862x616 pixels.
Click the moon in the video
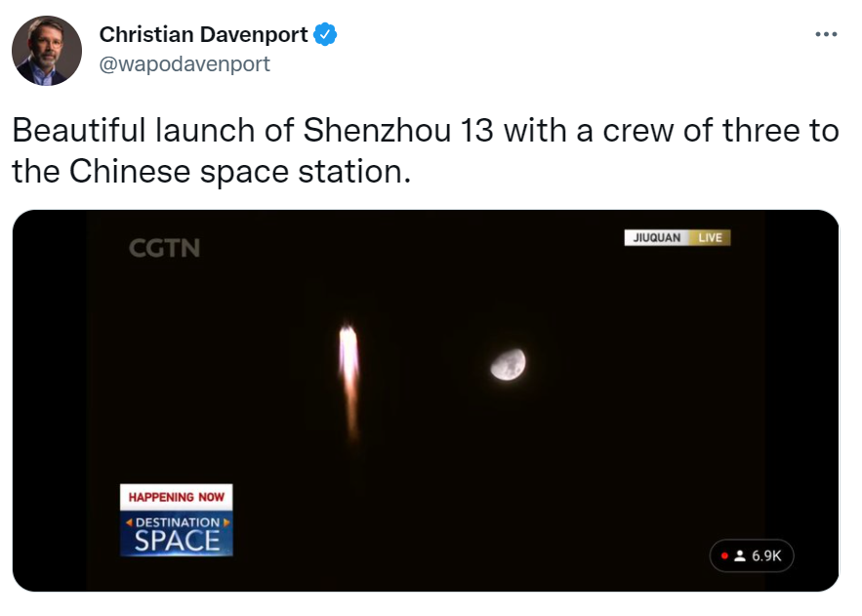[509, 364]
